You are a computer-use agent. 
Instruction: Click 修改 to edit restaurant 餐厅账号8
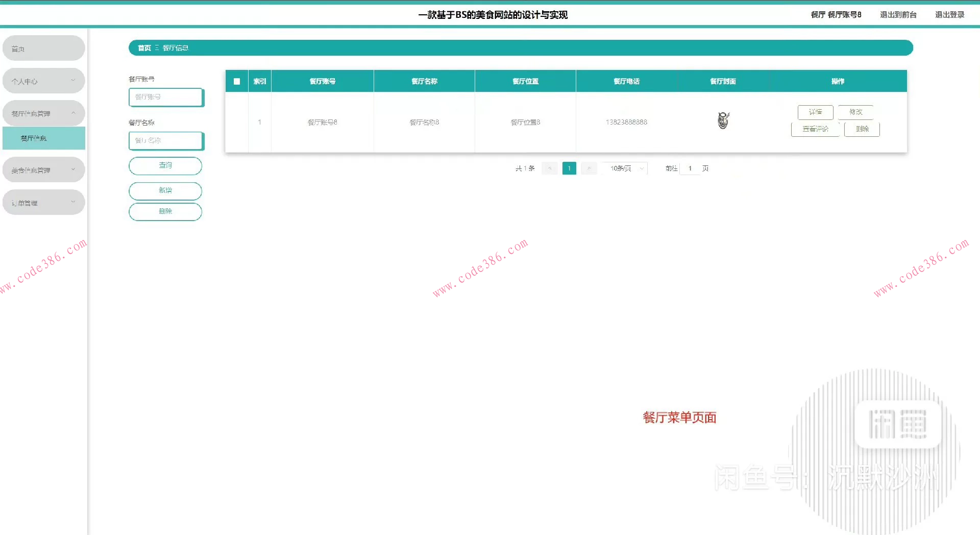855,112
